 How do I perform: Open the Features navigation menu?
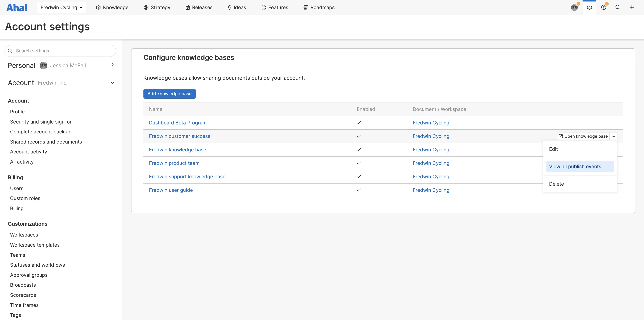pyautogui.click(x=275, y=7)
